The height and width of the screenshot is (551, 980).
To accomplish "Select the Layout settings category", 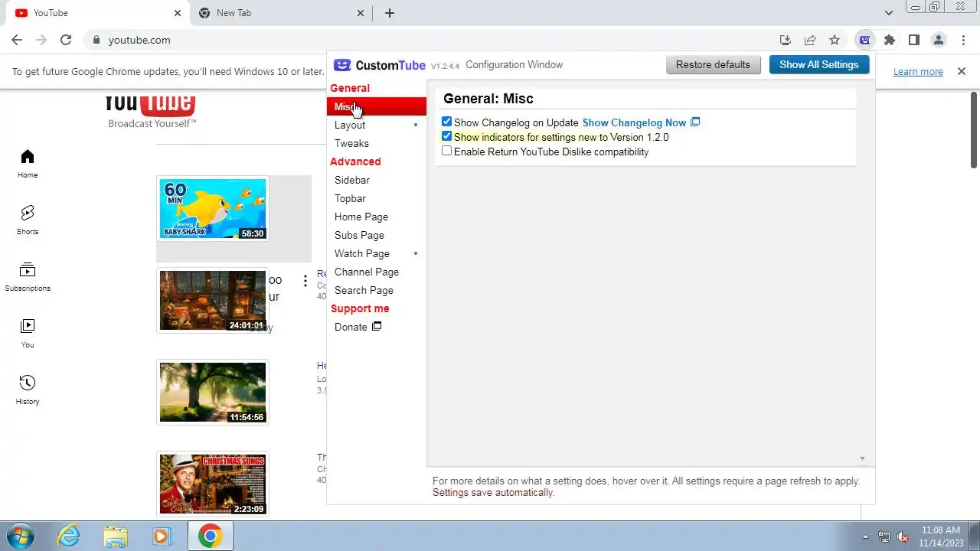I will 376,125.
